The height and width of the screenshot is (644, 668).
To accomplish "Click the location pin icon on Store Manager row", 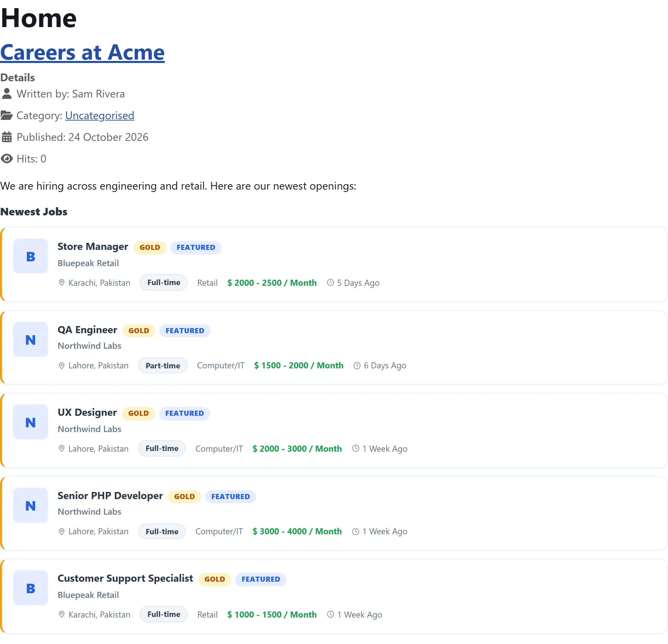I will (62, 282).
